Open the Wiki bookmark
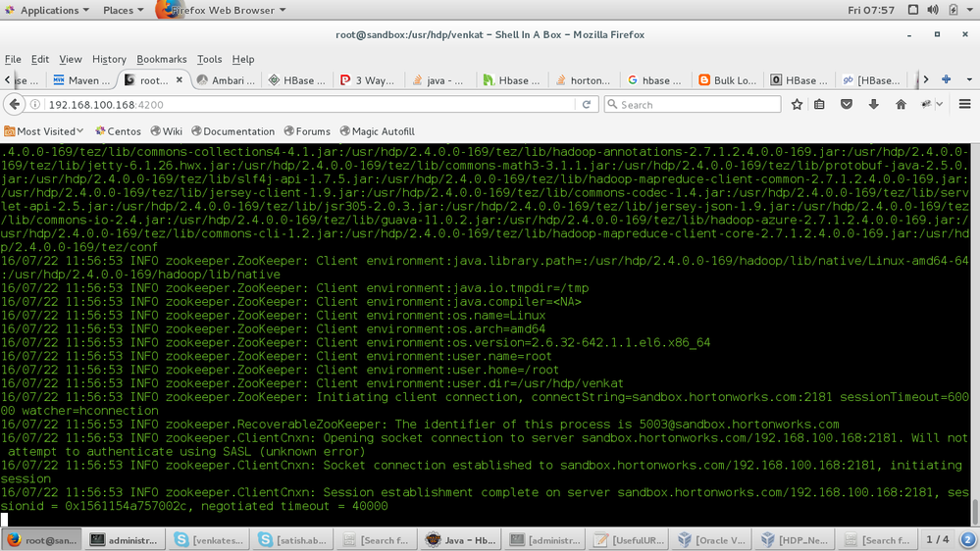The width and height of the screenshot is (980, 551). [166, 131]
